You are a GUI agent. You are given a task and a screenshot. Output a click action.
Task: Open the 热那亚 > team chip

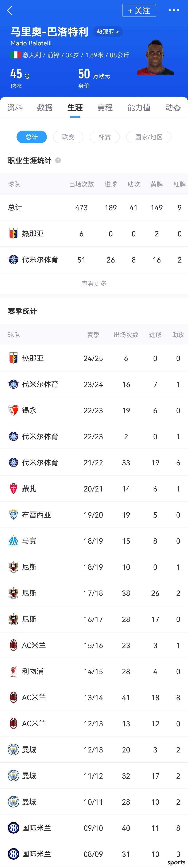(x=108, y=32)
